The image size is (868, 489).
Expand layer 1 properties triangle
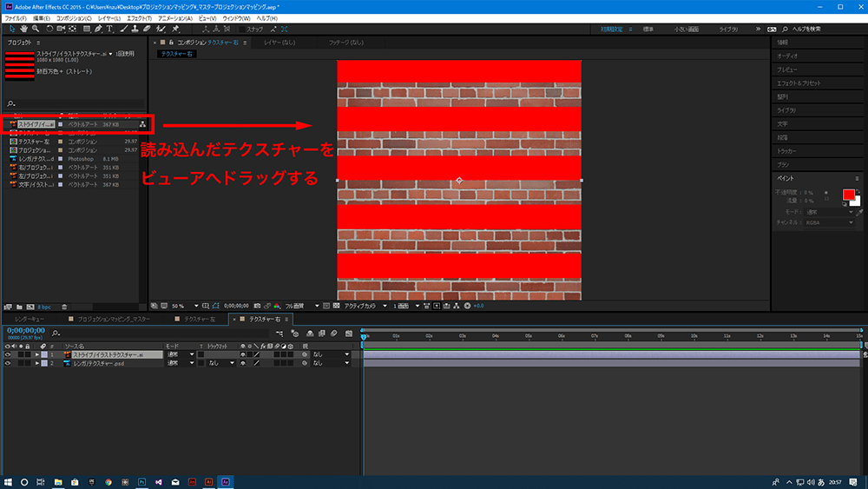pyautogui.click(x=37, y=354)
